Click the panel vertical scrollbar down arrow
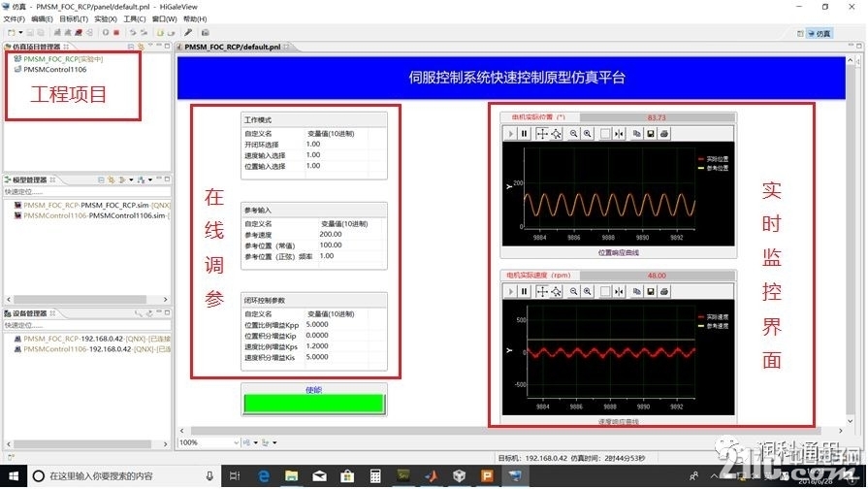868x489 pixels. pos(851,421)
